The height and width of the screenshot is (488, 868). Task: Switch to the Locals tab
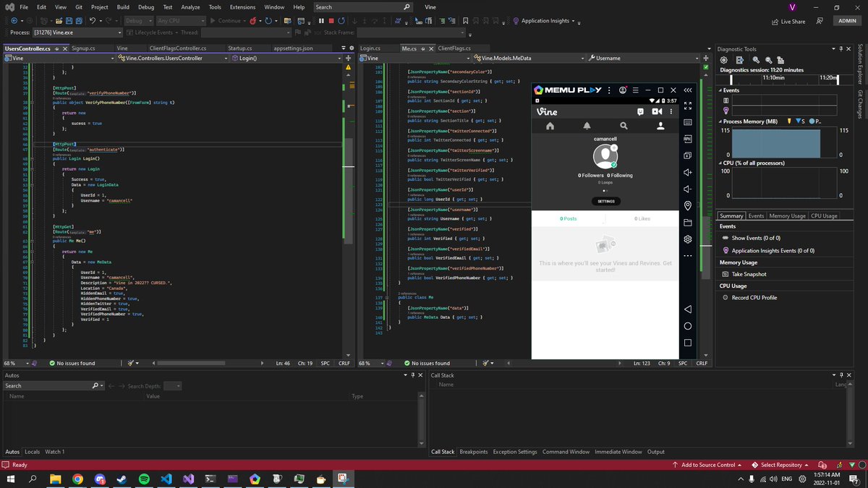[x=33, y=452]
